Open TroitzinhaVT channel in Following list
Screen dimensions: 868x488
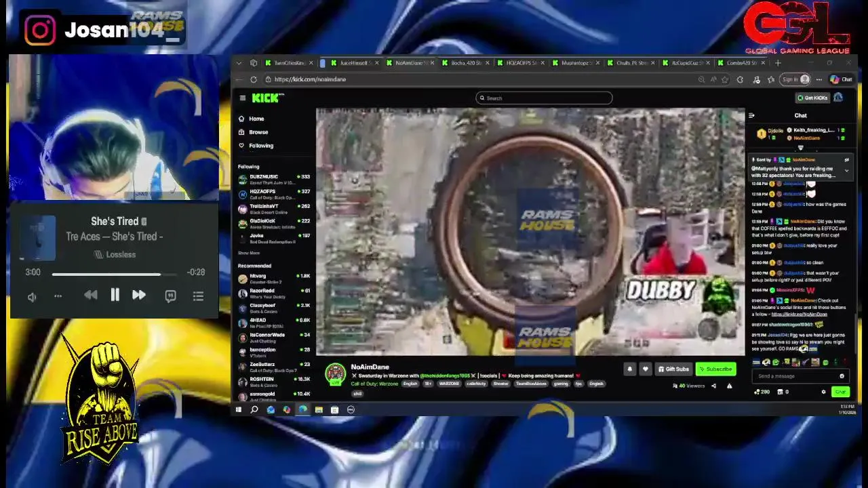[x=274, y=209]
